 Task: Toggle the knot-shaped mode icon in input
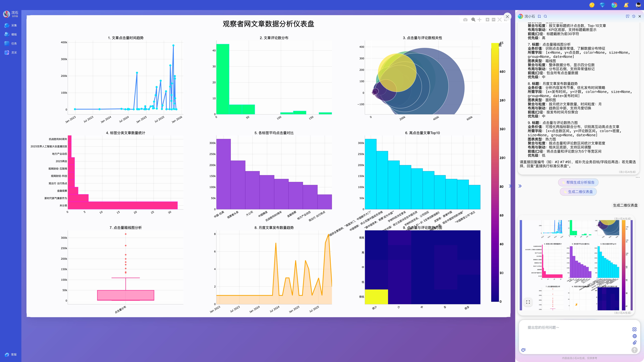click(x=634, y=329)
